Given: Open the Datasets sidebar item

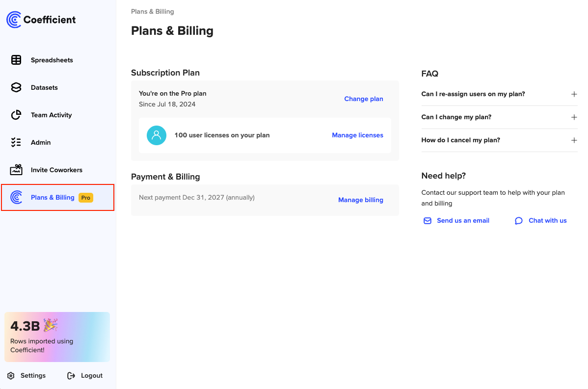Looking at the screenshot, I should (44, 87).
